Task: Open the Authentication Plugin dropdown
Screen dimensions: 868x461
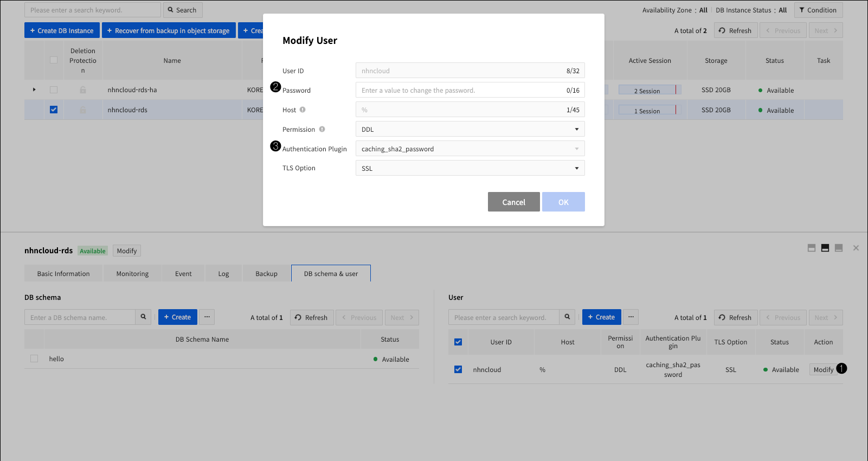Action: point(470,149)
